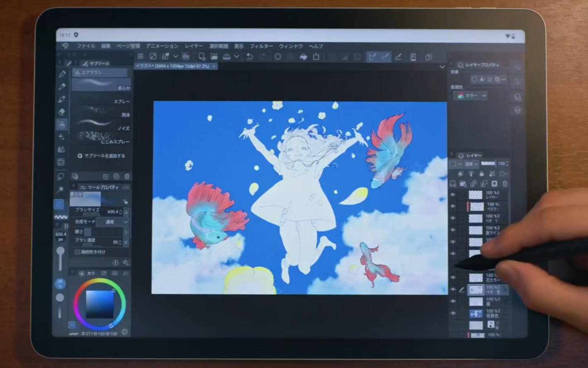Select the にじみスプレー sub tool
This screenshot has width=588, height=368.
[x=102, y=138]
